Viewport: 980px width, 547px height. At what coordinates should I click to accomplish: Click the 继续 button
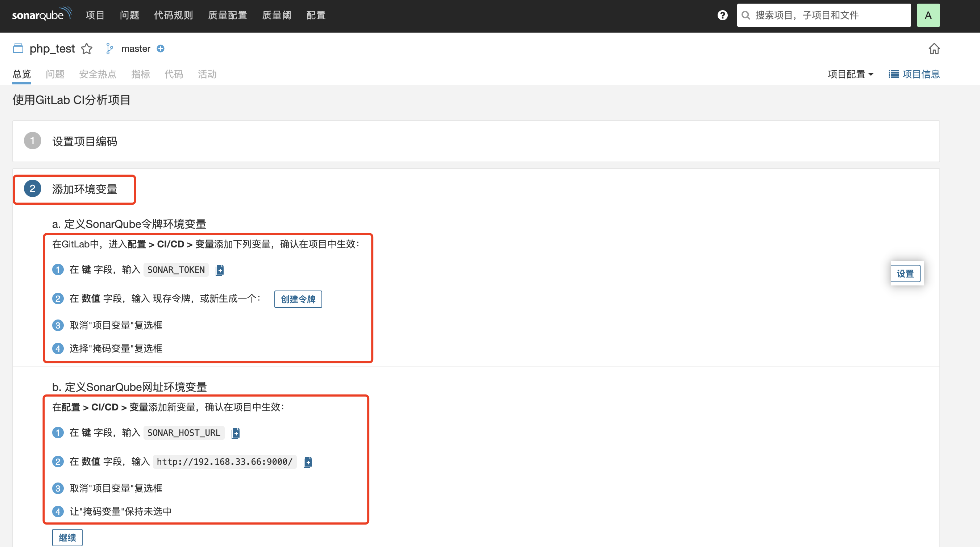click(67, 537)
